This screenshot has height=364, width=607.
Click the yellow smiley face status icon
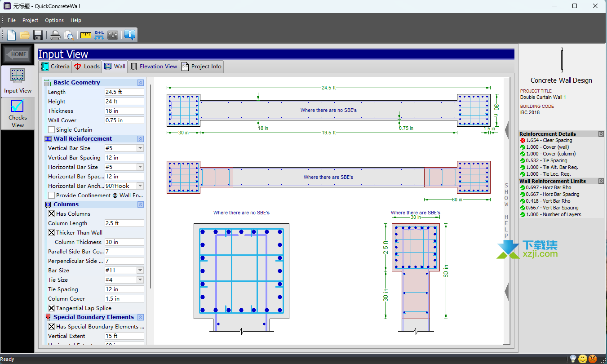click(583, 359)
